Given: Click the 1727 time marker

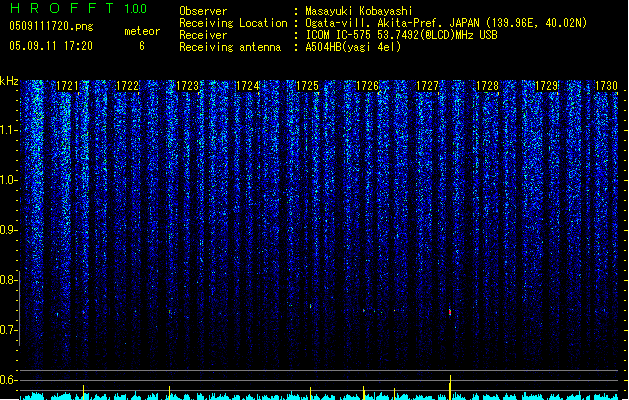Looking at the screenshot, I should [x=428, y=86].
